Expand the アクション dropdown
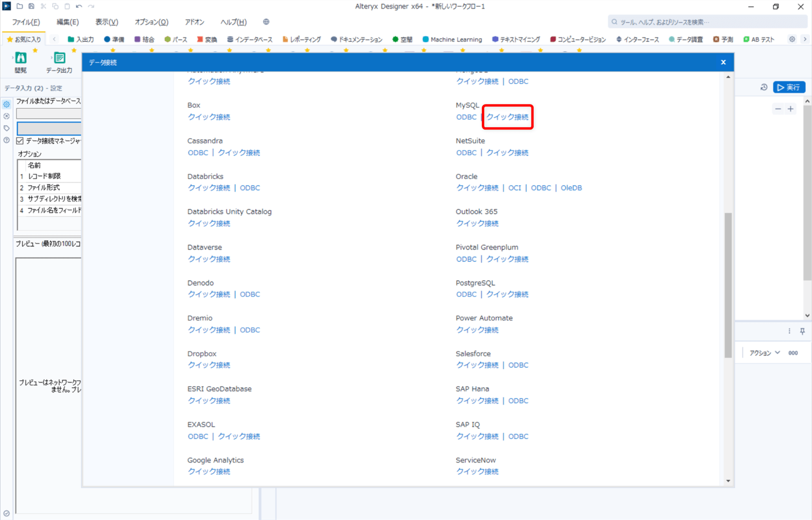Image resolution: width=812 pixels, height=520 pixels. [x=765, y=353]
